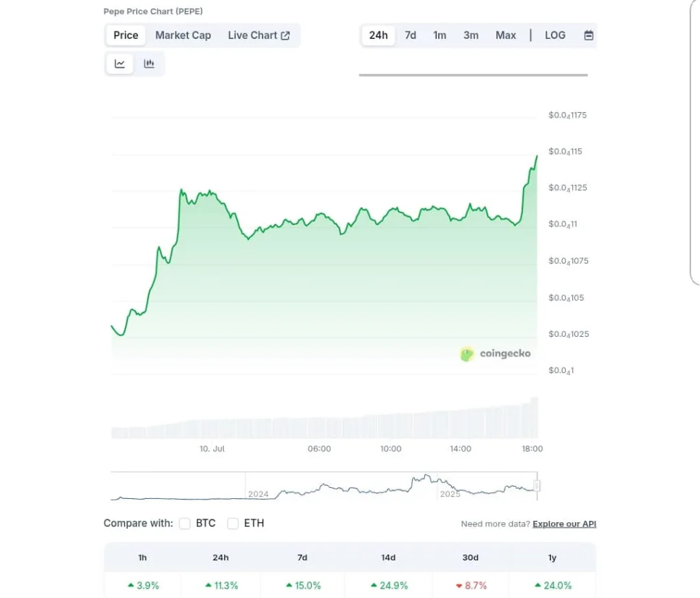The height and width of the screenshot is (598, 700).
Task: Switch to the Market Cap tab
Action: [x=183, y=36]
